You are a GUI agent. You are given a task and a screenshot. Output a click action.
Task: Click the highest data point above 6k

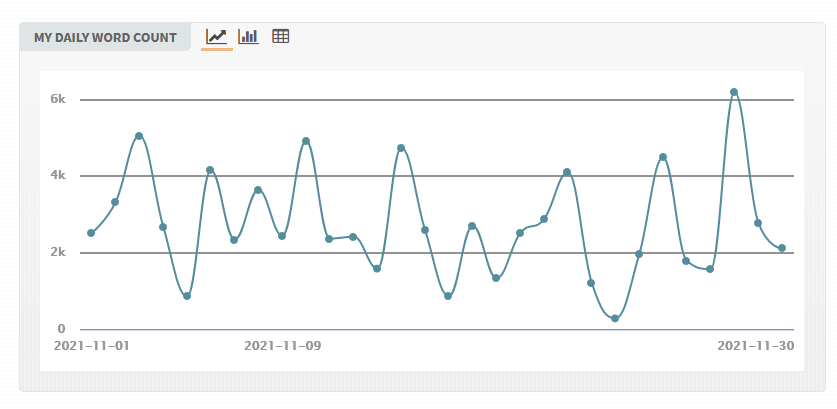coord(734,92)
